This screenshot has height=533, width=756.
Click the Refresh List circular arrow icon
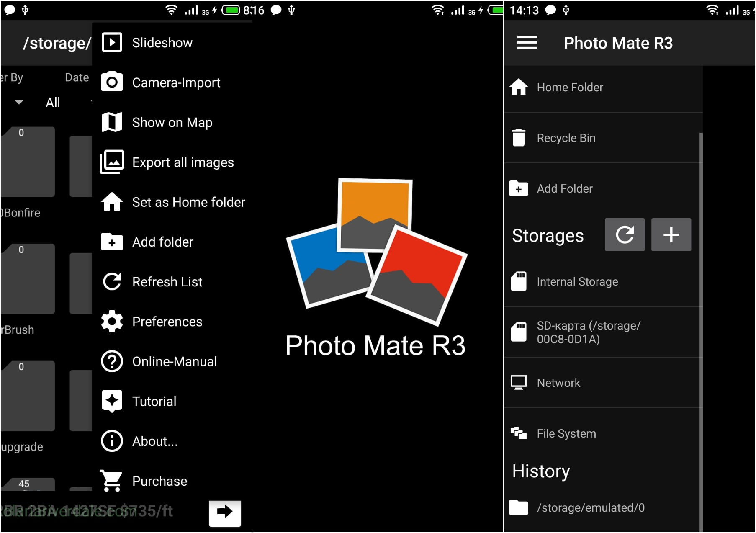(112, 281)
